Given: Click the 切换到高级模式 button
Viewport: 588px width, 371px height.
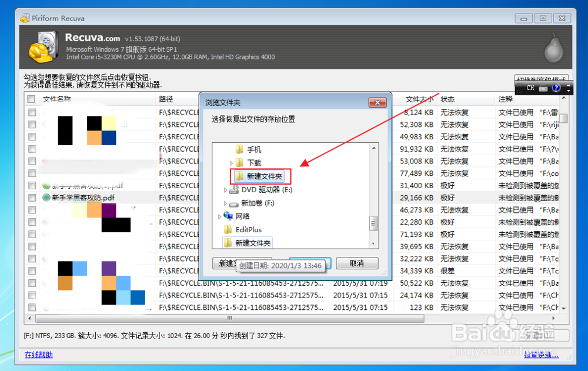Looking at the screenshot, I should click(x=541, y=78).
